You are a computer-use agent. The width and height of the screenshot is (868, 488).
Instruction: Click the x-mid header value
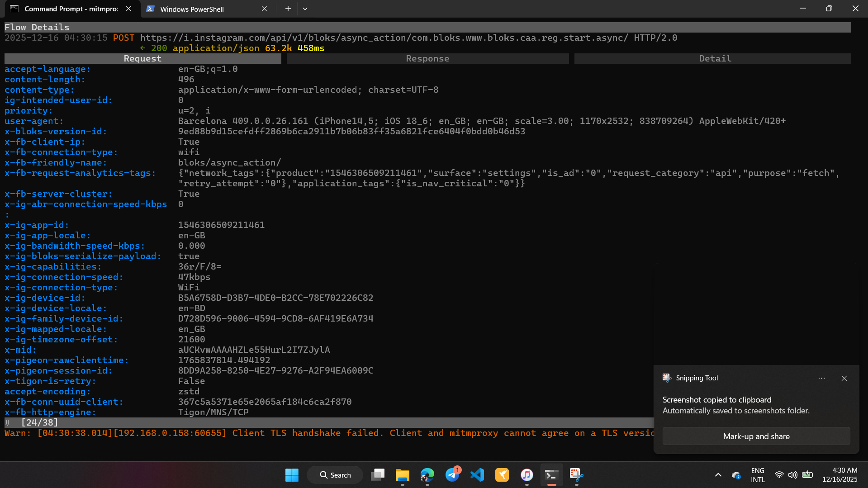coord(254,350)
